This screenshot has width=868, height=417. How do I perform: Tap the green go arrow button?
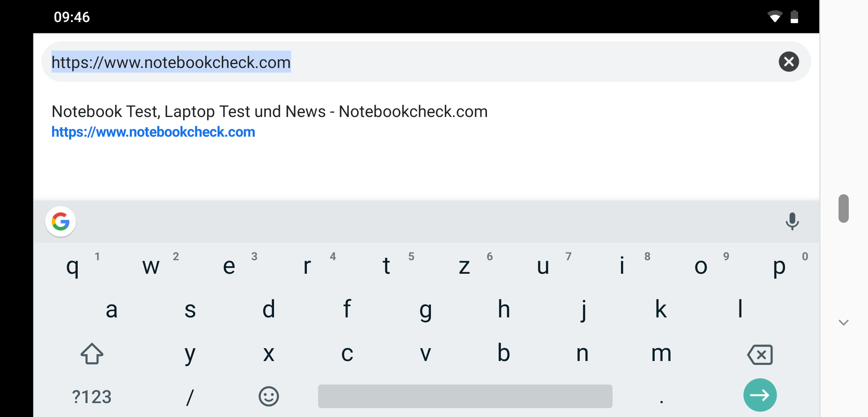pos(759,395)
